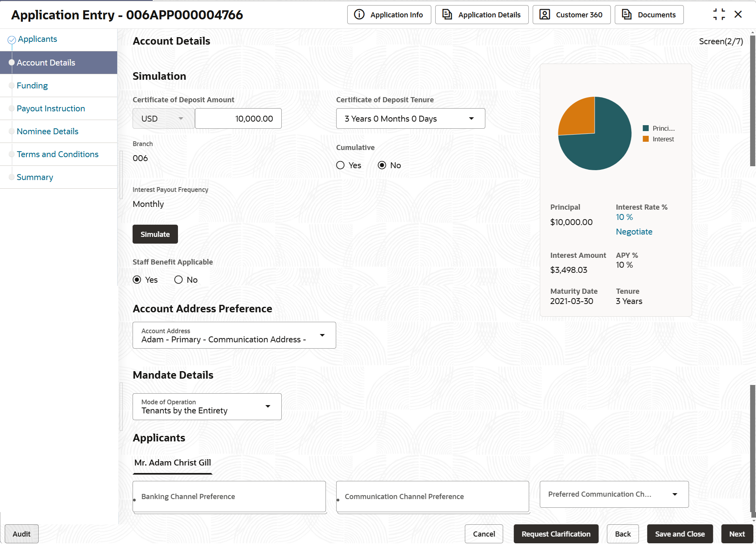Open Customer 360 profile view

pyautogui.click(x=571, y=15)
